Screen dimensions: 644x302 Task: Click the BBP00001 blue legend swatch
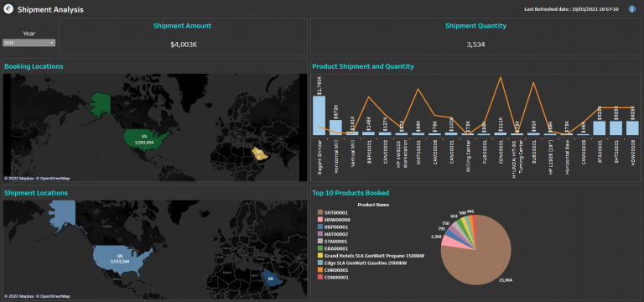coord(320,226)
